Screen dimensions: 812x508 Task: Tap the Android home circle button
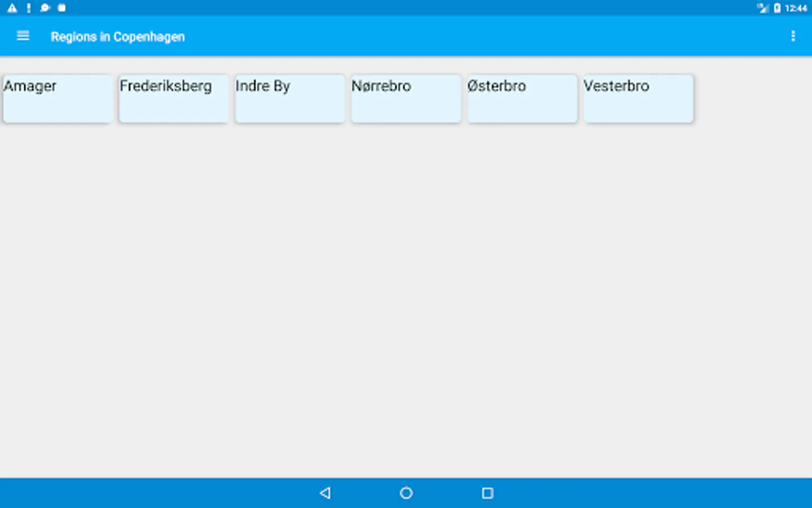406,493
